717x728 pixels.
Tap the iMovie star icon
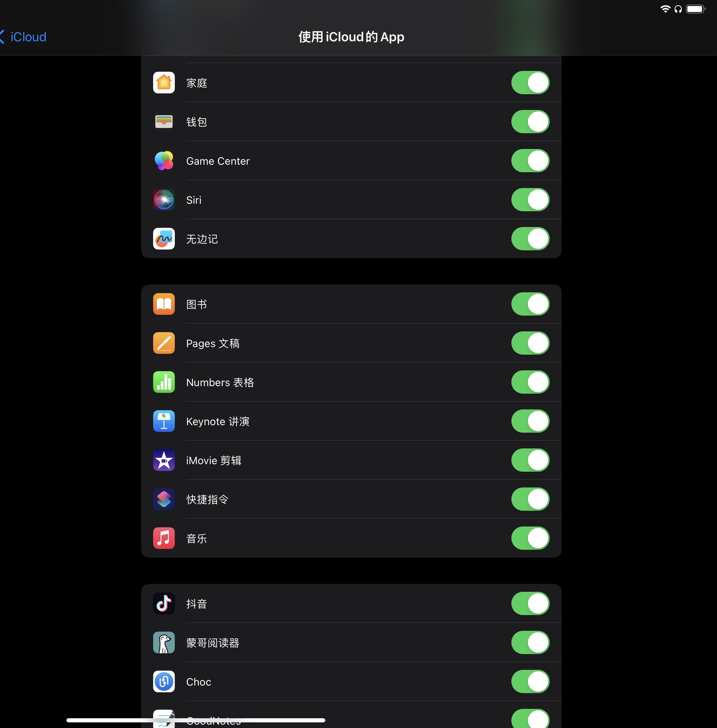click(x=164, y=460)
